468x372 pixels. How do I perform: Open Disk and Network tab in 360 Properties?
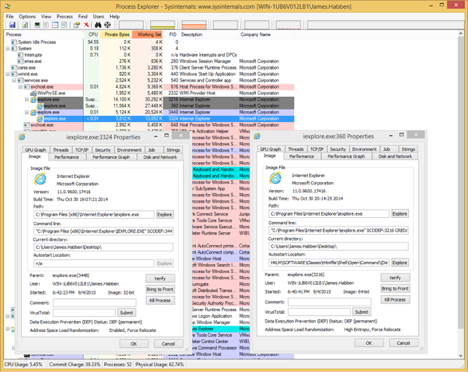(395, 156)
